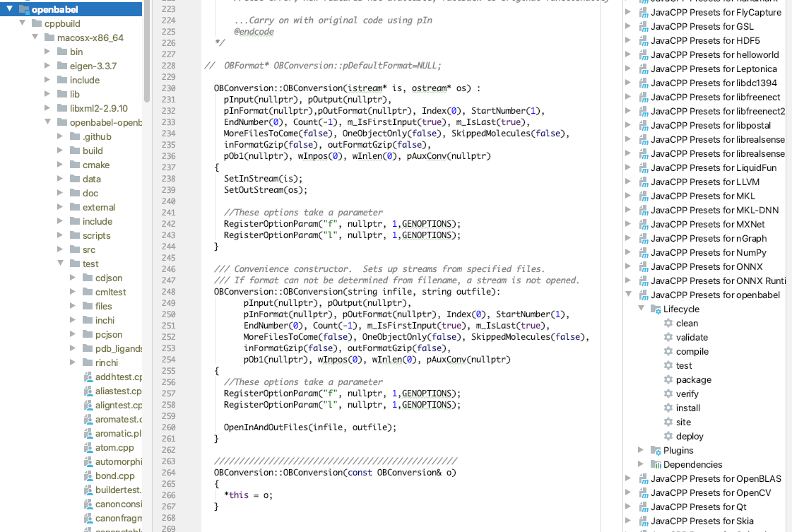Viewport: 792px width, 532px height.
Task: Collapse the cppbuild folder
Action: point(22,23)
